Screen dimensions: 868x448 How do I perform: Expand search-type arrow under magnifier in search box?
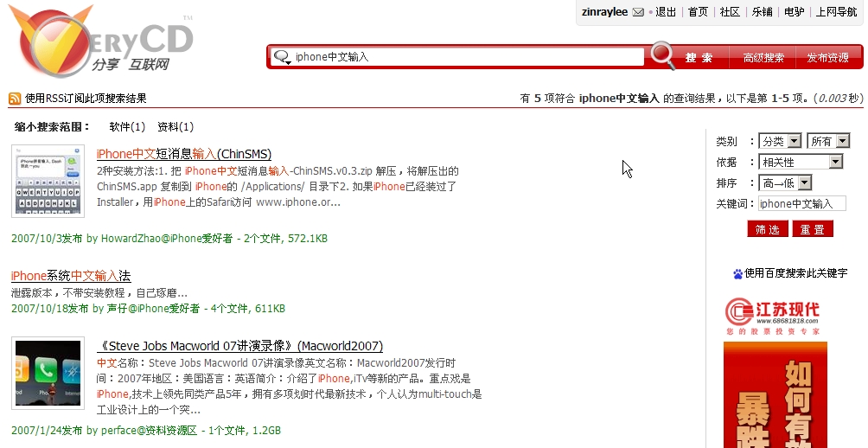[289, 62]
